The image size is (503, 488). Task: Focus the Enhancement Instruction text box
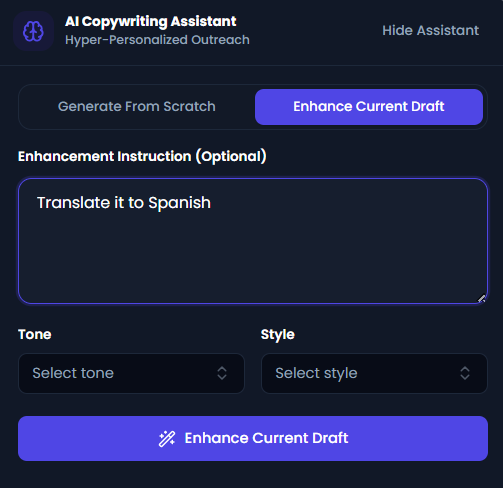[x=253, y=241]
